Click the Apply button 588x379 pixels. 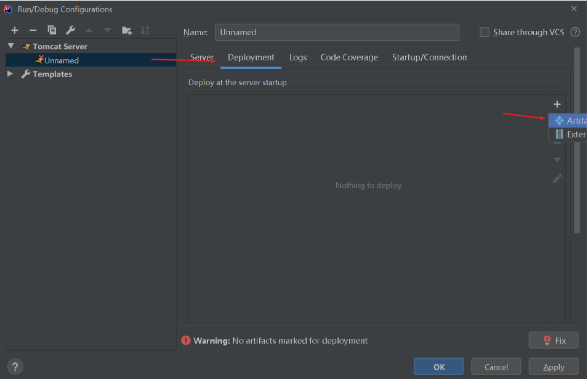[554, 367]
